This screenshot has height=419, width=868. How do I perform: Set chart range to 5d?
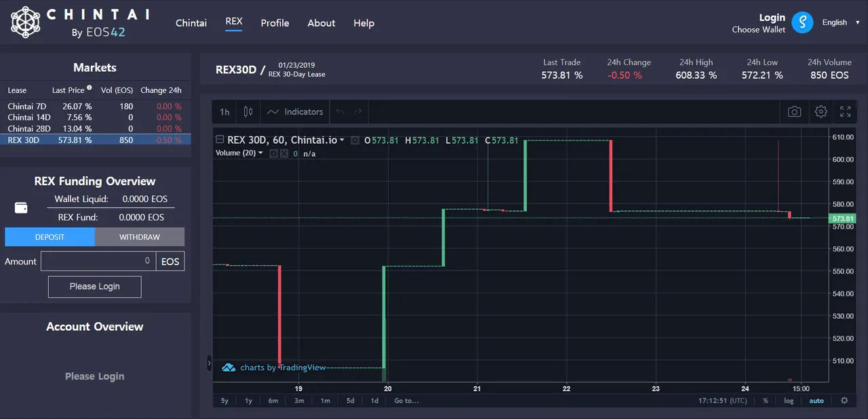coord(351,401)
